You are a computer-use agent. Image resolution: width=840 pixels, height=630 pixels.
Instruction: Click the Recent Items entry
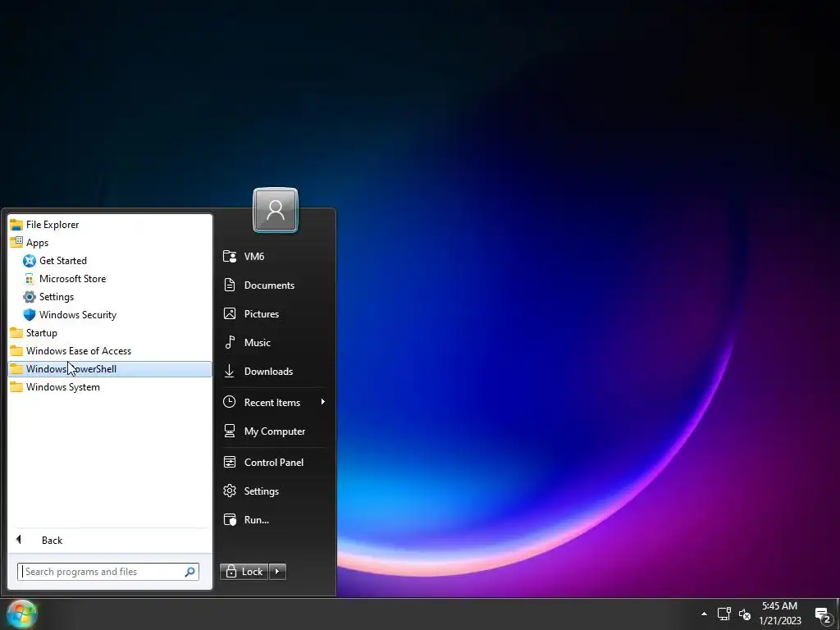[274, 402]
